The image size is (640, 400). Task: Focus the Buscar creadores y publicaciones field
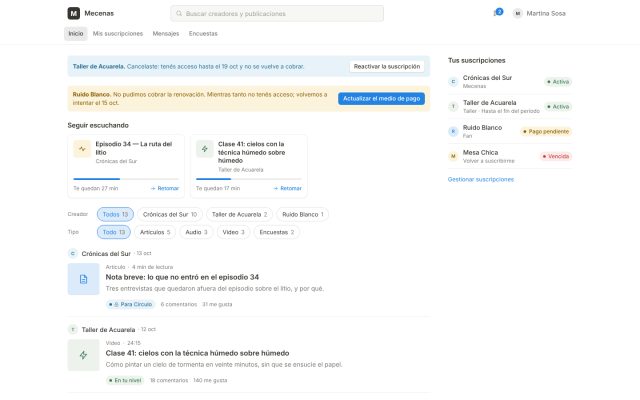coord(277,13)
